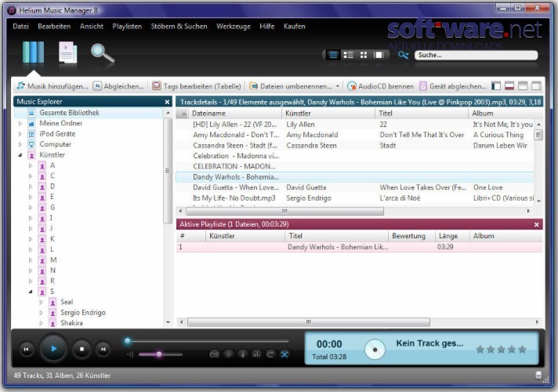Open the Ansicht menu
The height and width of the screenshot is (392, 558).
92,27
